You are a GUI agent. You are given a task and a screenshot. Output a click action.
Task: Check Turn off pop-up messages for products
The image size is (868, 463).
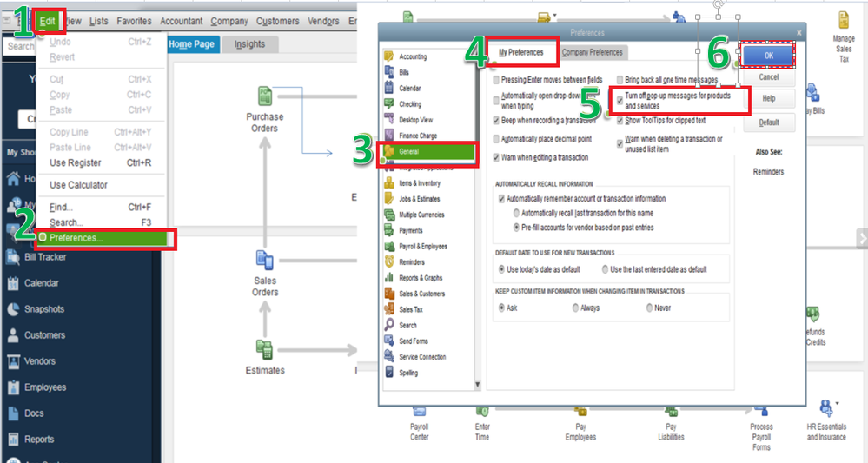[620, 100]
